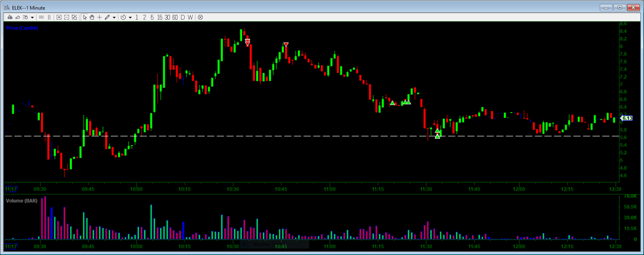Maximize the ELEK chart window
Viewport: 644px width, 255px height.
tap(620, 7)
